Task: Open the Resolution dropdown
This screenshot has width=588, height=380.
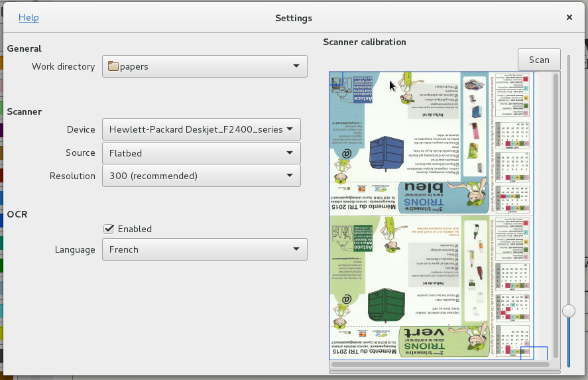Action: coord(202,176)
